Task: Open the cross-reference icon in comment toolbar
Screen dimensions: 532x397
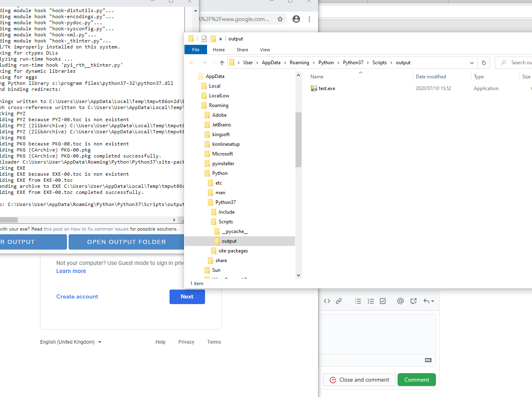Action: (413, 301)
